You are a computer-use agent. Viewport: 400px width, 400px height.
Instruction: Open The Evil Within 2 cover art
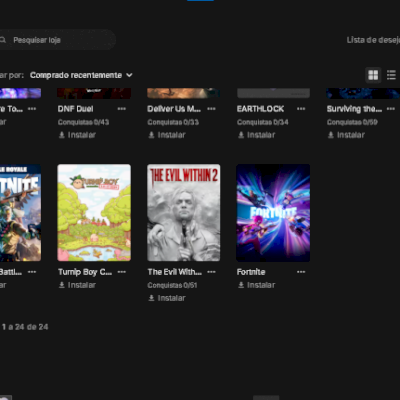point(184,213)
